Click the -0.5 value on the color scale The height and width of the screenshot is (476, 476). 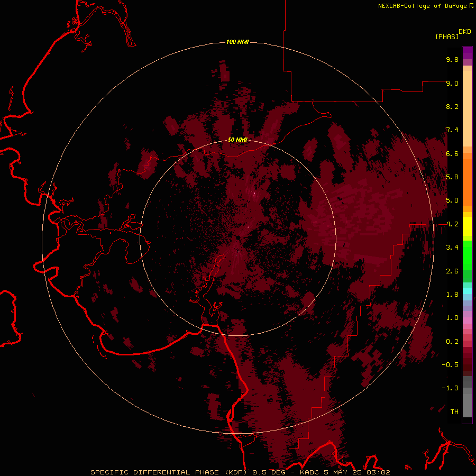[x=450, y=365]
